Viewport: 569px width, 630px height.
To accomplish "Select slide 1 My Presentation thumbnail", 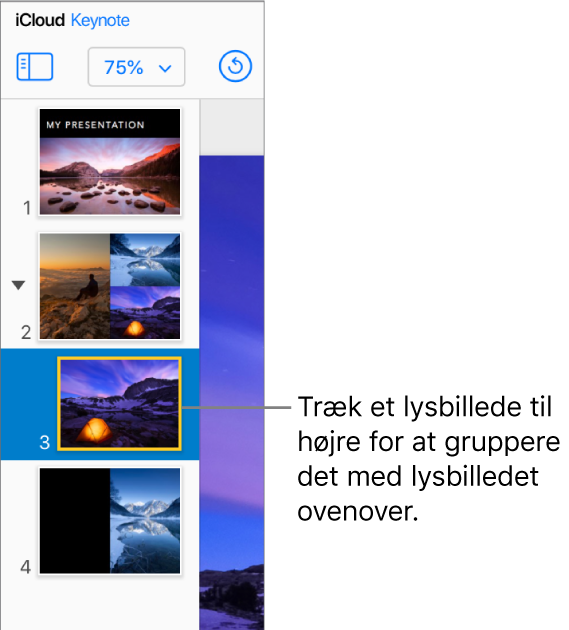I will [x=110, y=162].
